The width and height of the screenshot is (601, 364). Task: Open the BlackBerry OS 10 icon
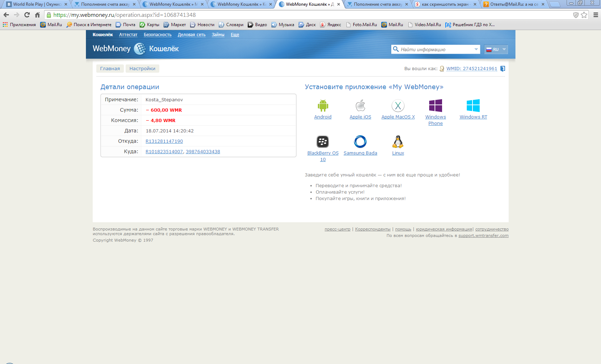click(x=323, y=142)
